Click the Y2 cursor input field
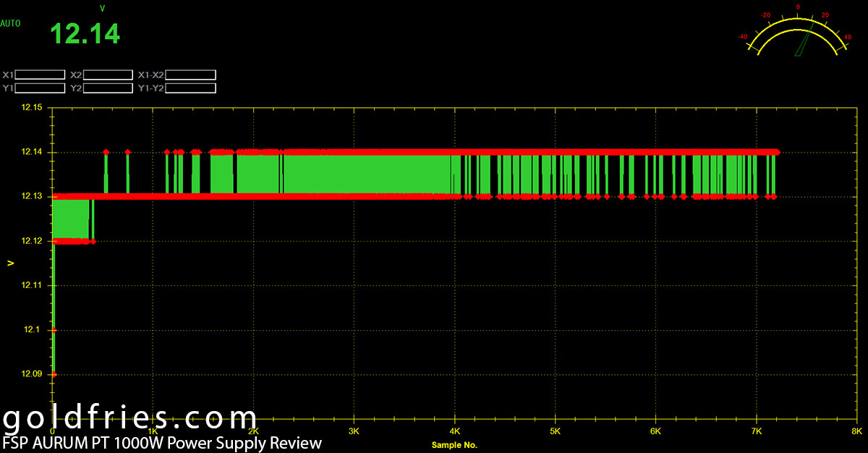Viewport: 868px width, 453px height. pyautogui.click(x=108, y=88)
